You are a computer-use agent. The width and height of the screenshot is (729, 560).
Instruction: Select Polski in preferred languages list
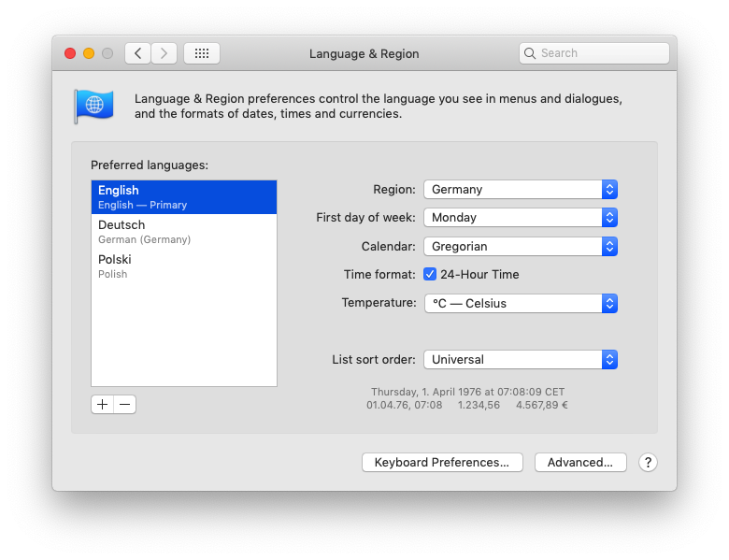tap(183, 266)
